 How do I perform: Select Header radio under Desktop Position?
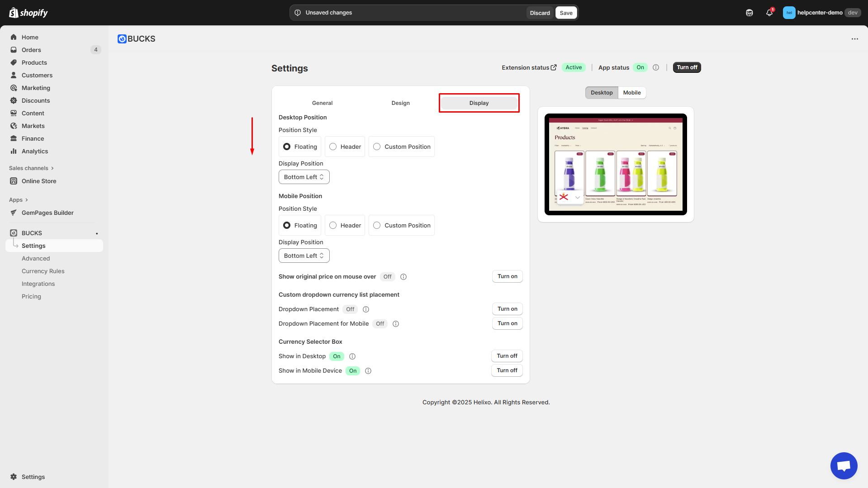click(x=333, y=147)
